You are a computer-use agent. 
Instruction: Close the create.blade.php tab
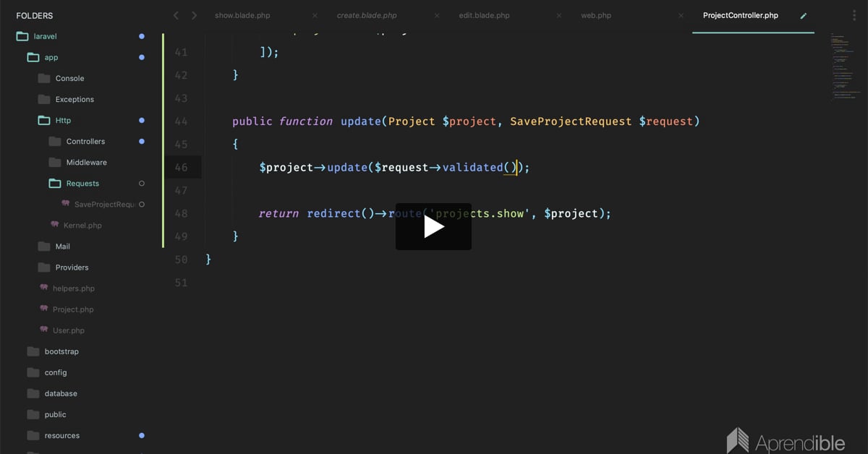(436, 15)
